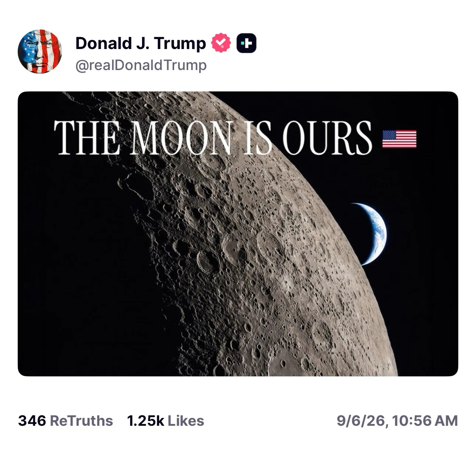The image size is (476, 449).
Task: Click the 346 count number
Action: tap(32, 421)
